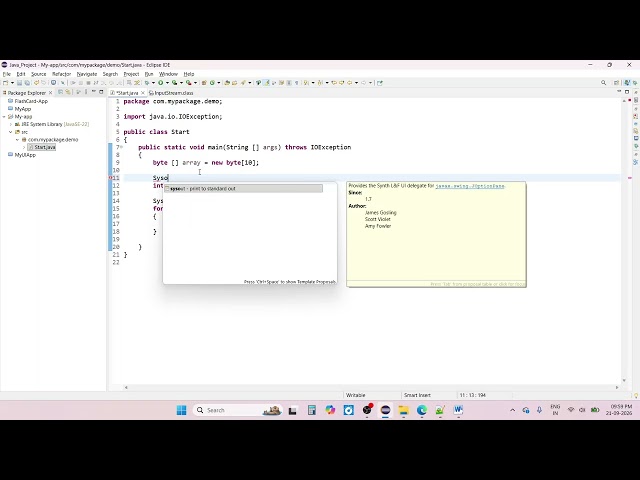640x480 pixels.
Task: Click the Run External Tools icon
Action: tap(189, 83)
